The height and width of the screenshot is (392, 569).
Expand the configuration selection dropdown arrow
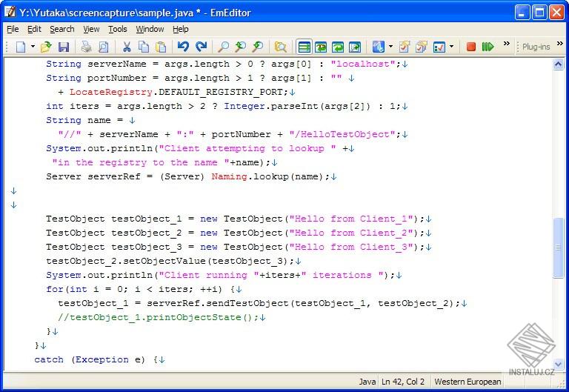coord(391,47)
